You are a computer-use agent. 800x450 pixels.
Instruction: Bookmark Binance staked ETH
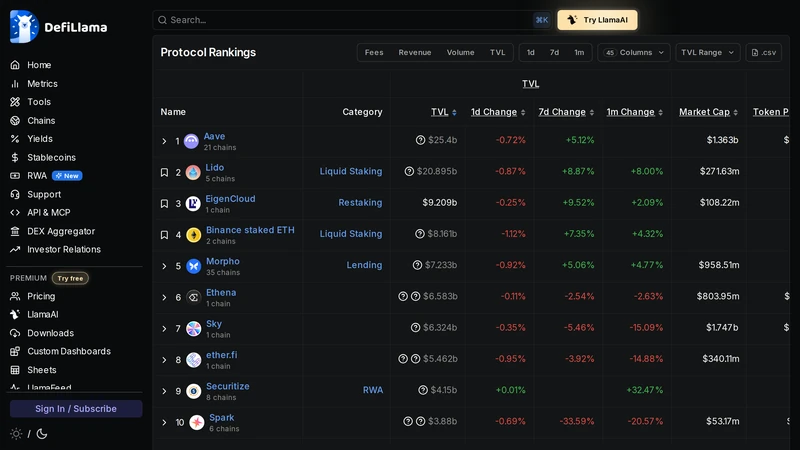pos(164,235)
